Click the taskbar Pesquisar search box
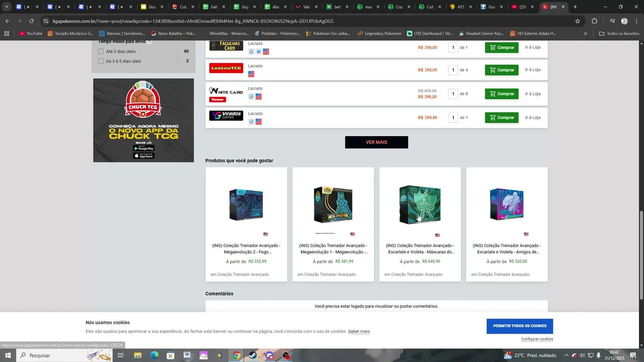Screen dimensions: 644x362 click(64, 355)
